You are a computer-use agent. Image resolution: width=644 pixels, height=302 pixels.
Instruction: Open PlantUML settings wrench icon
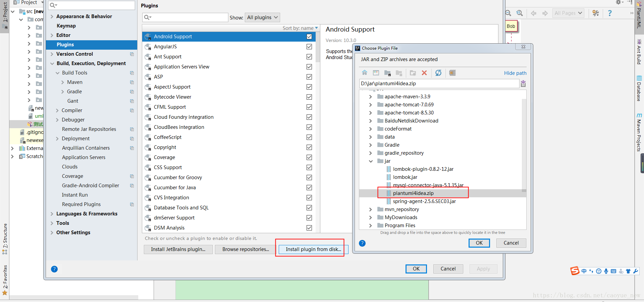[596, 13]
